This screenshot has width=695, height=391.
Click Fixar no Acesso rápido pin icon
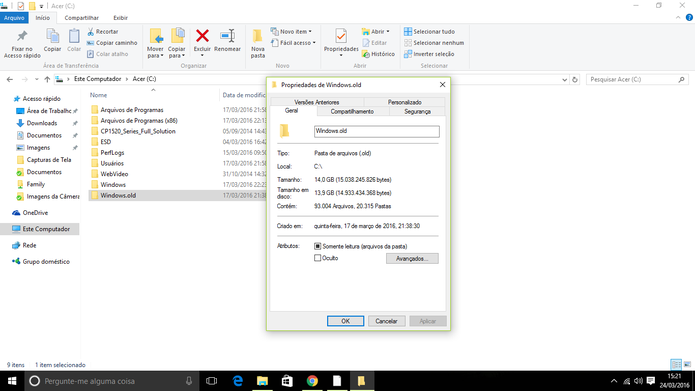[22, 36]
